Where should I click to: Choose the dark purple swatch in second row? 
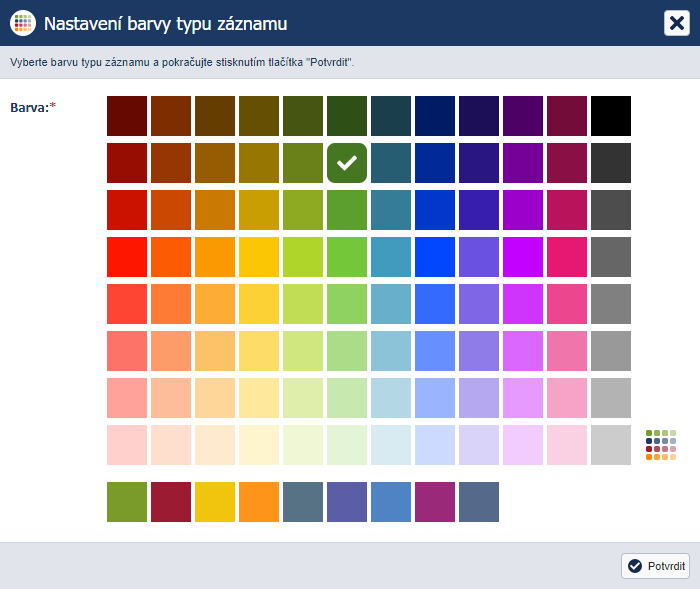click(523, 163)
